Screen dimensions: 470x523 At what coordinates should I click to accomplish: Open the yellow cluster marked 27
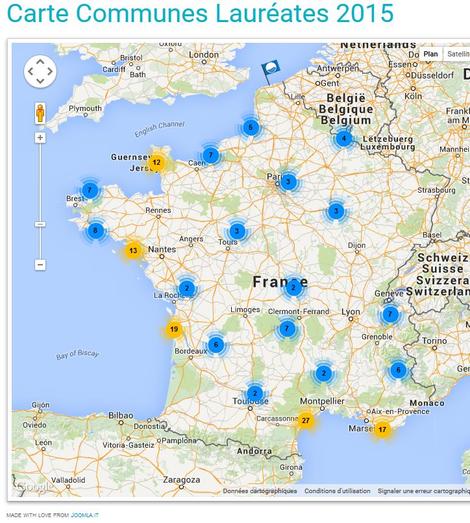point(306,420)
